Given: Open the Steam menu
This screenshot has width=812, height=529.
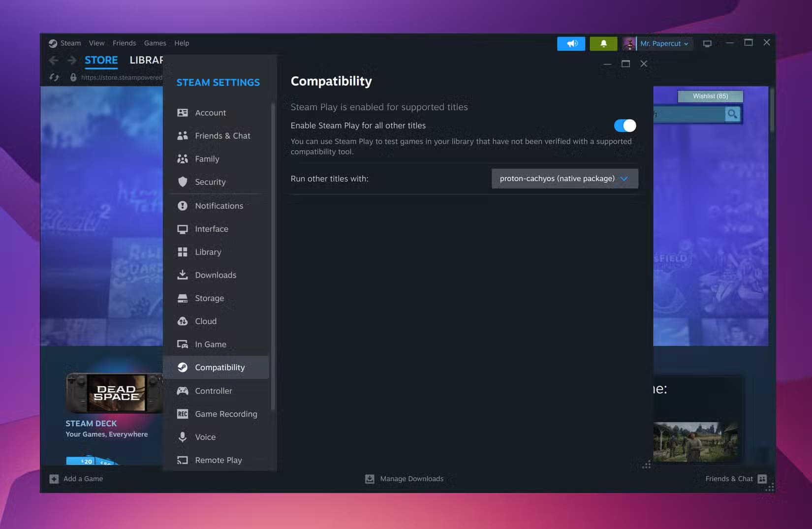Looking at the screenshot, I should point(70,43).
